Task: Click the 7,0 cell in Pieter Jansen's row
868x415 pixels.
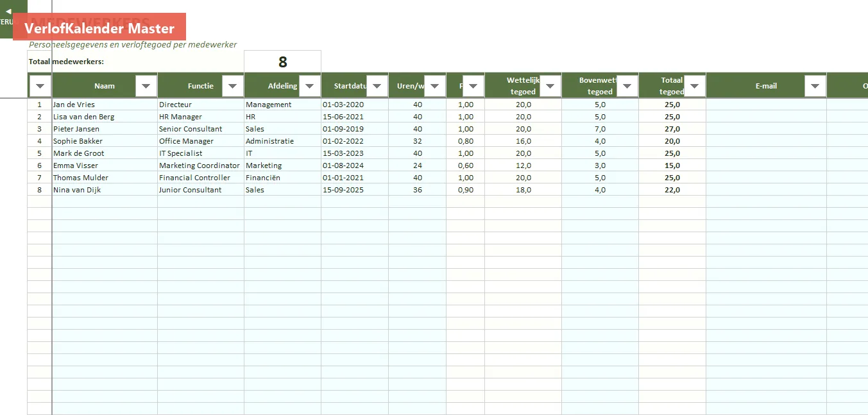Action: [600, 129]
